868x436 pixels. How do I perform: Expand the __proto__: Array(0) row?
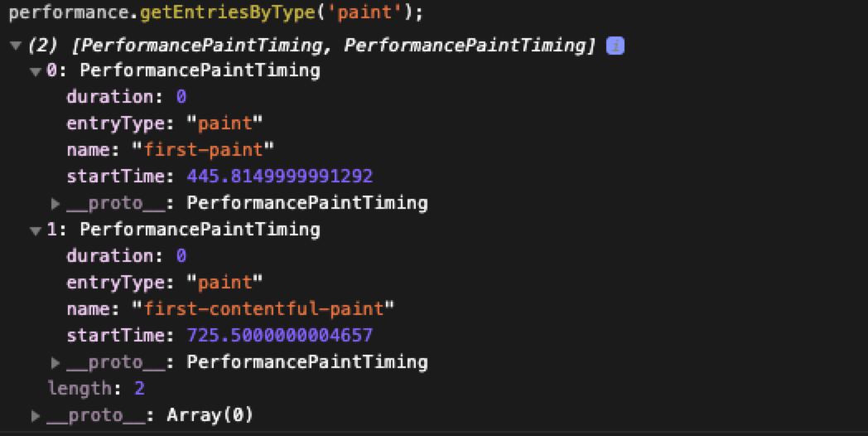tap(36, 415)
